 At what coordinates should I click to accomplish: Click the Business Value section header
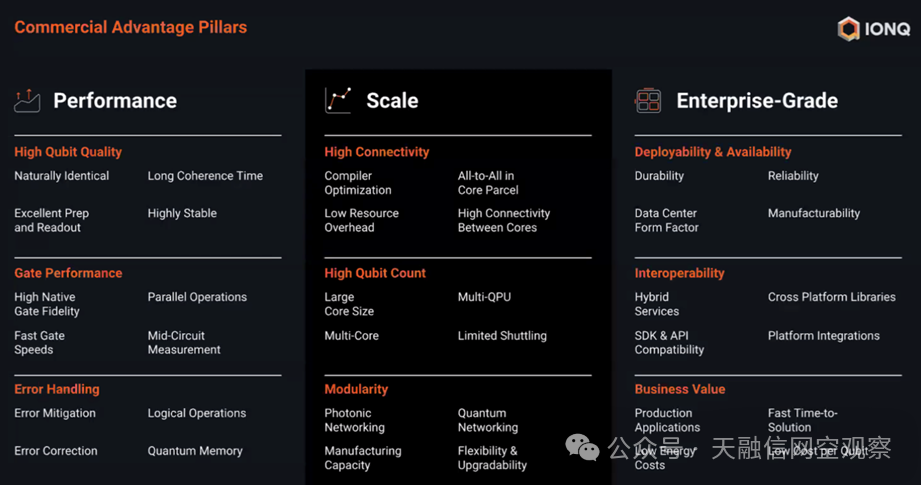coord(680,389)
